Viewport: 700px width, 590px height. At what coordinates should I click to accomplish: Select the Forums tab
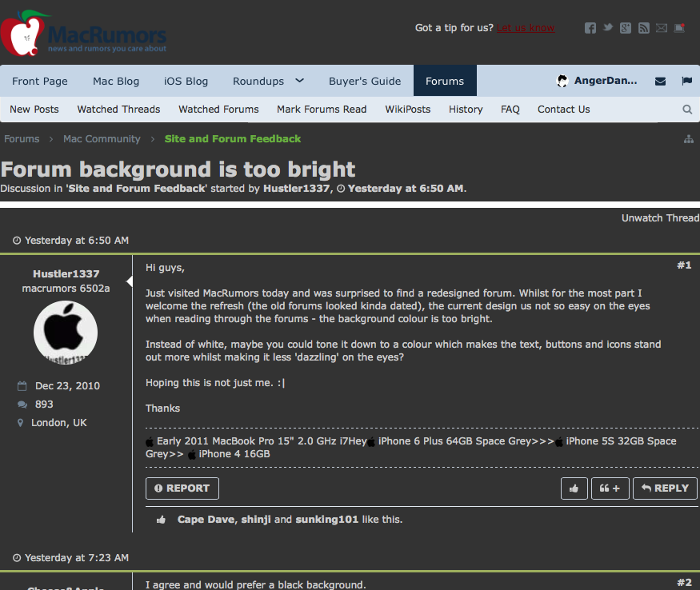coord(445,81)
